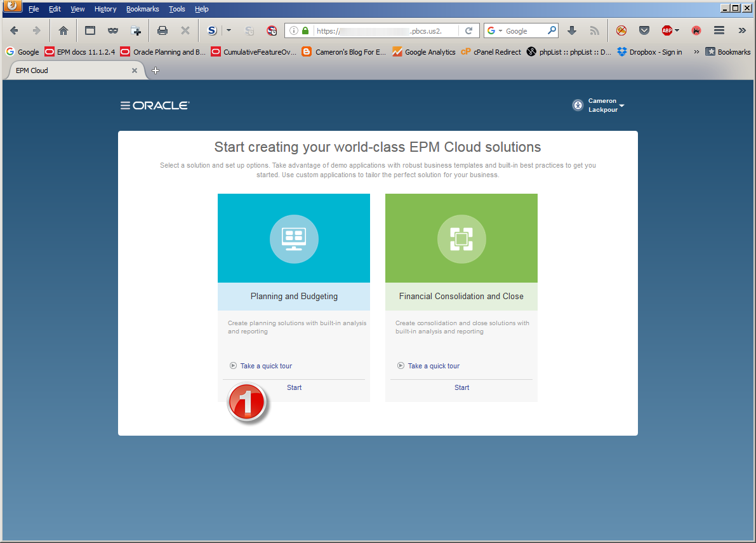The height and width of the screenshot is (543, 756).
Task: Expand hidden bookmarks overflow chevron
Action: tap(696, 51)
